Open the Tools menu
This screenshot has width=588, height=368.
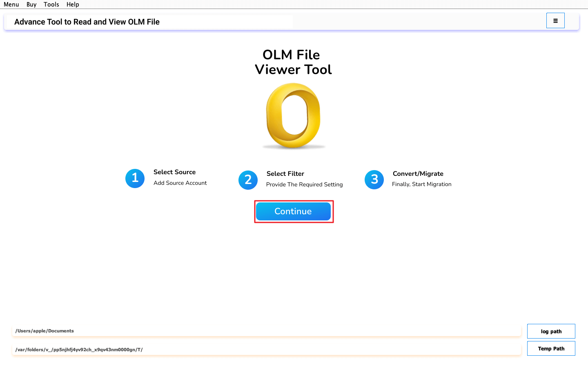pos(51,4)
